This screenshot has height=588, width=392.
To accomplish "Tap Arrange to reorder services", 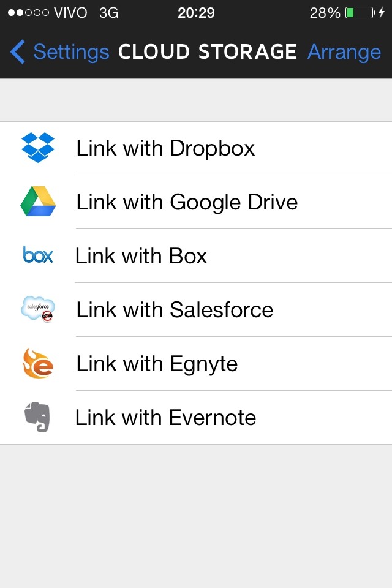I will pos(344,51).
